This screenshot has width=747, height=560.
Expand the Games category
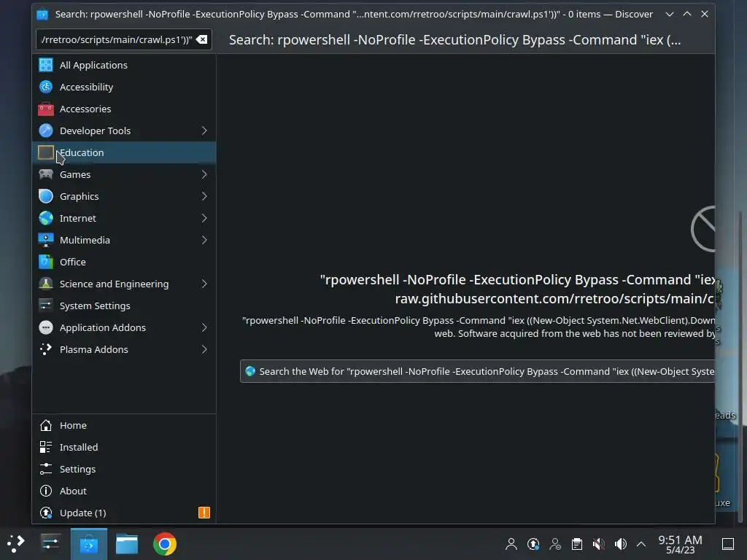[204, 174]
